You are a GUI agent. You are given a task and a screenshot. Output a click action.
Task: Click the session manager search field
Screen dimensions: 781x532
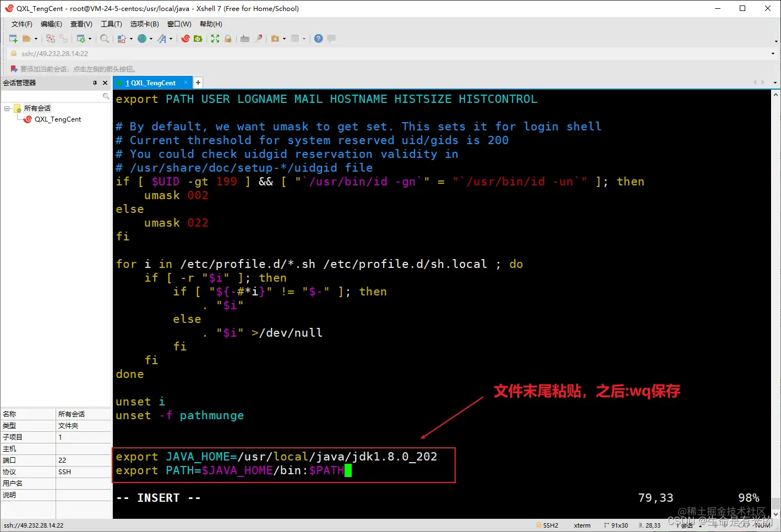52,96
